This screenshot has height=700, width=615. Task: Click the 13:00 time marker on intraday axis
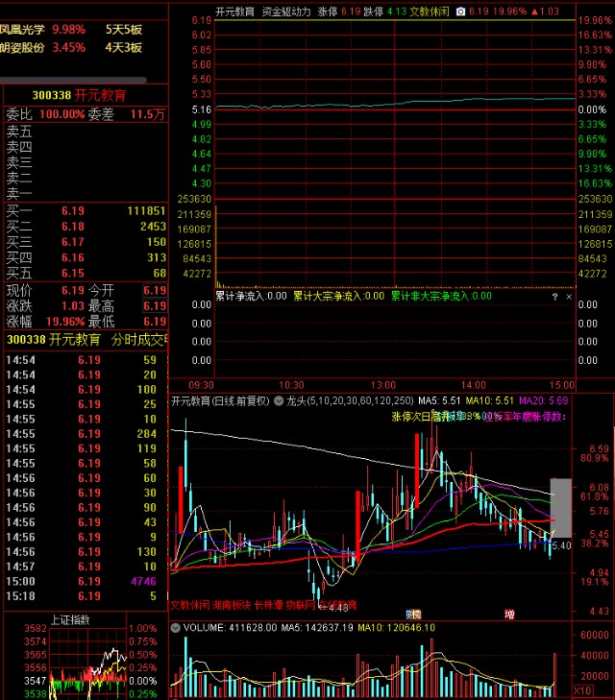click(383, 385)
